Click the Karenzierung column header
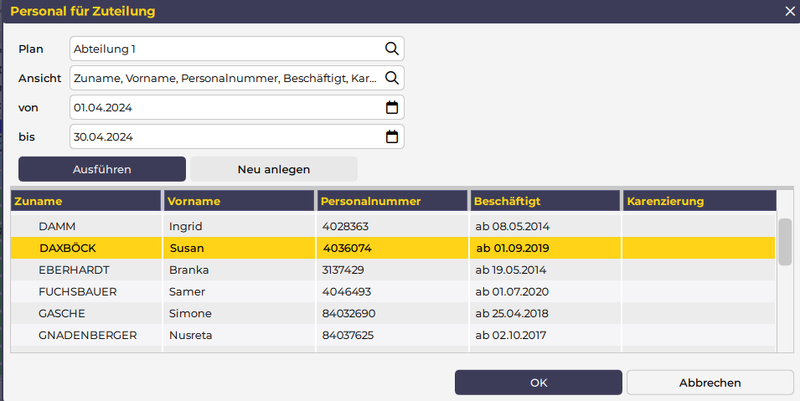This screenshot has height=401, width=800. click(x=698, y=201)
